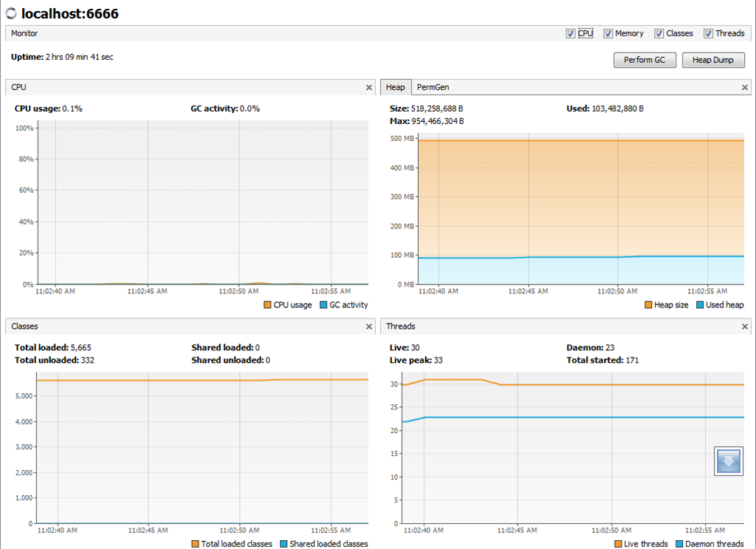Close the Heap memory panel
Image resolution: width=756 pixels, height=549 pixels.
pyautogui.click(x=745, y=87)
